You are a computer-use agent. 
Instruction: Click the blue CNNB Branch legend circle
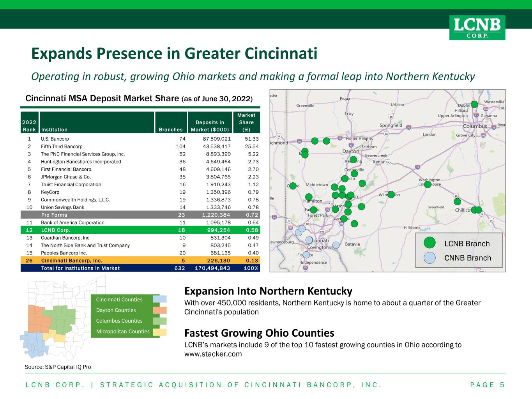[430, 258]
